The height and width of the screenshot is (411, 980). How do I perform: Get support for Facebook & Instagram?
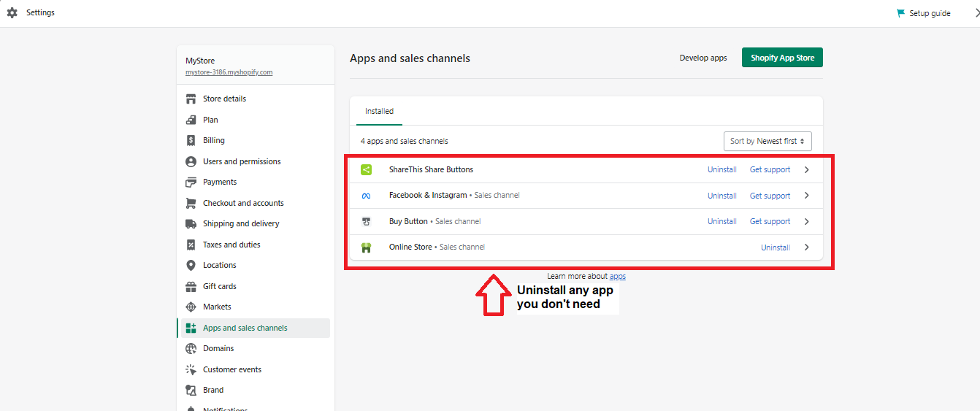tap(770, 196)
